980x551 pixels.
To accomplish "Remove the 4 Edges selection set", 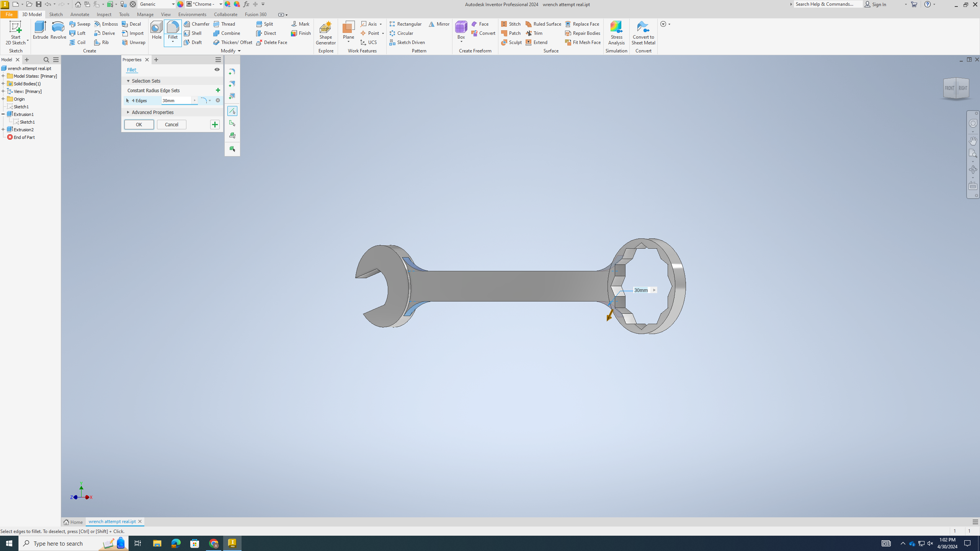I will (x=218, y=100).
